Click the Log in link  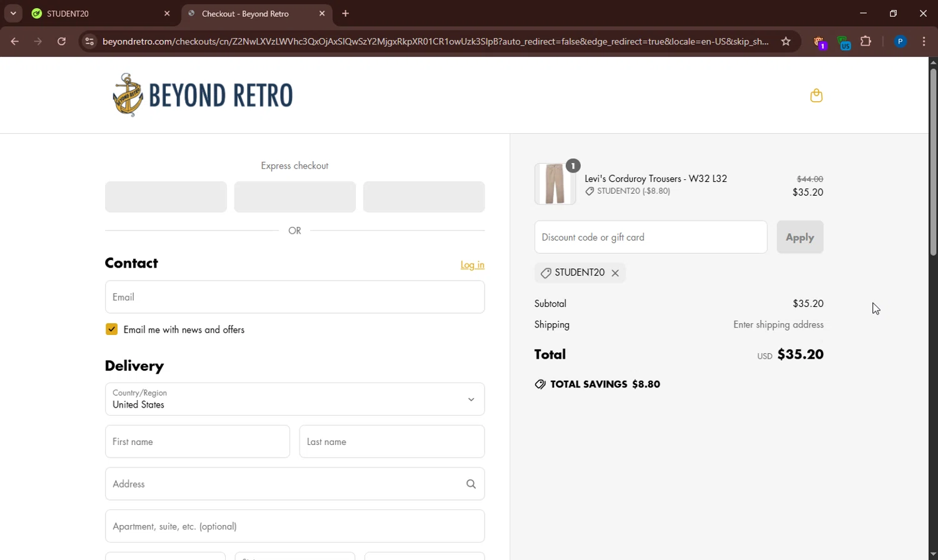click(472, 265)
